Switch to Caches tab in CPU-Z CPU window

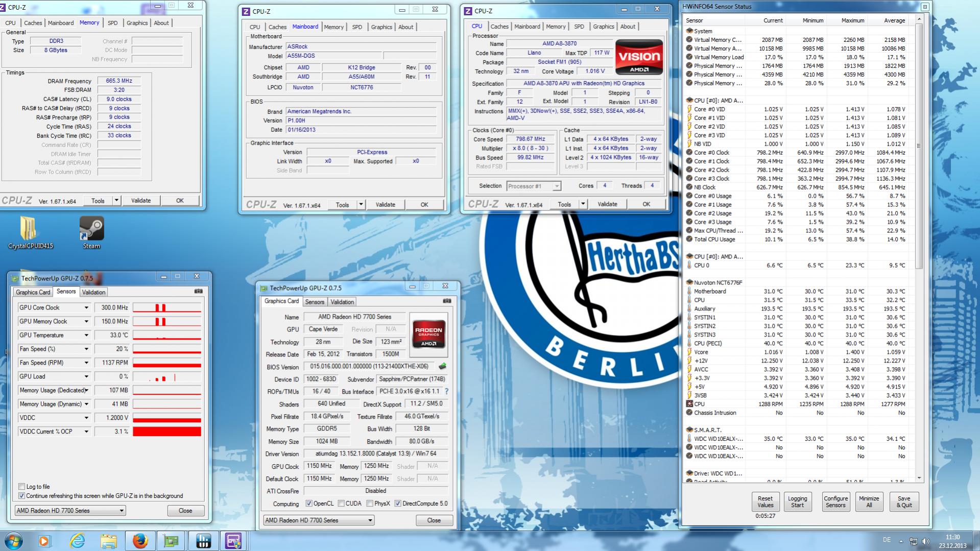(x=499, y=27)
